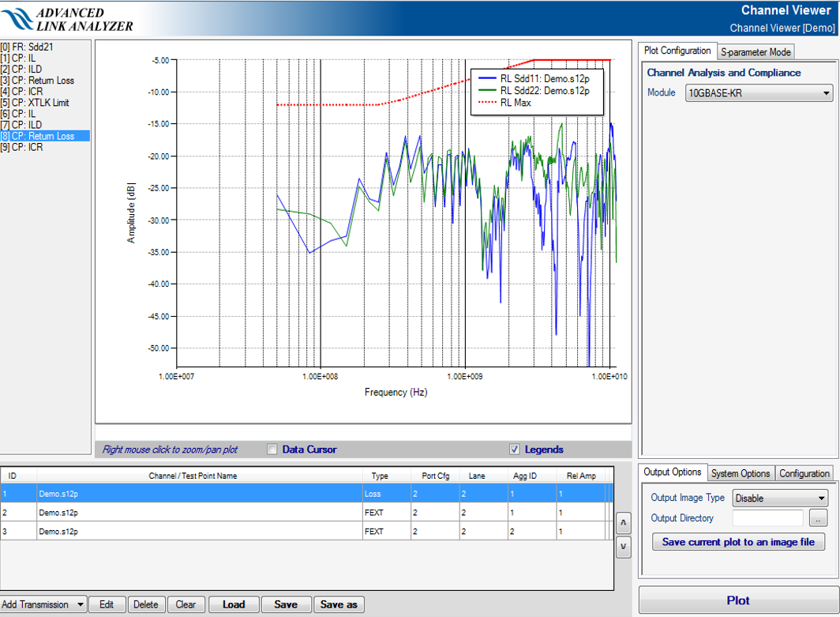Click the Output Directory text field
Image resolution: width=840 pixels, height=617 pixels.
(x=767, y=518)
